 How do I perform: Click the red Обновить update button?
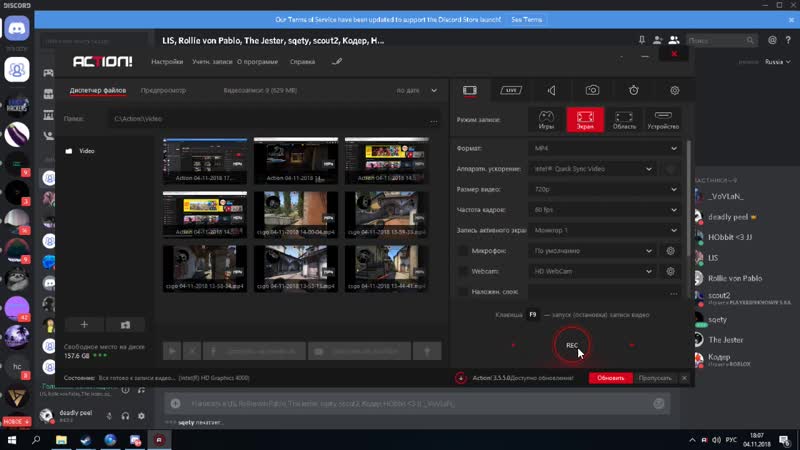point(610,378)
